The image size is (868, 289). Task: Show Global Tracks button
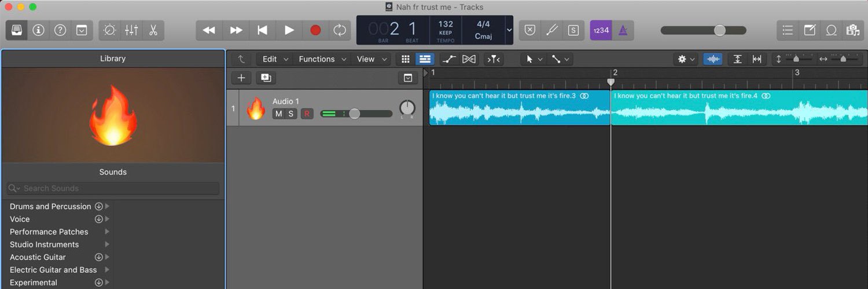(408, 78)
